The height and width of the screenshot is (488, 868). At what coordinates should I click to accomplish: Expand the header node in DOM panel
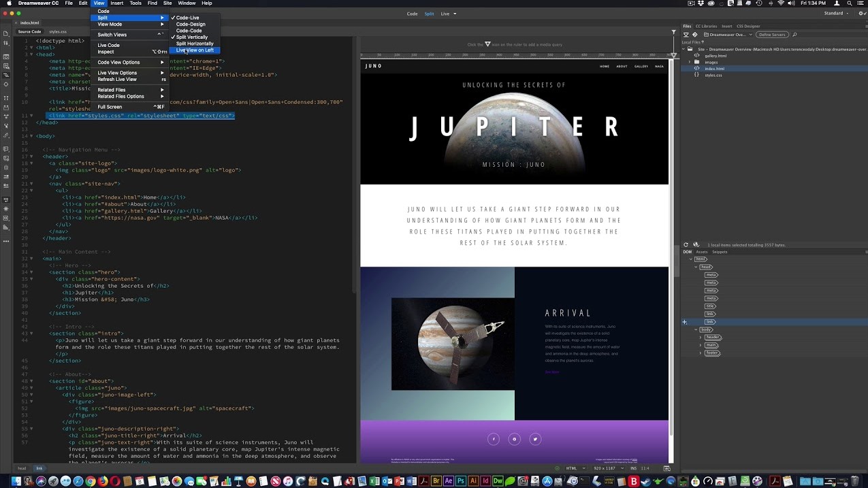point(701,338)
